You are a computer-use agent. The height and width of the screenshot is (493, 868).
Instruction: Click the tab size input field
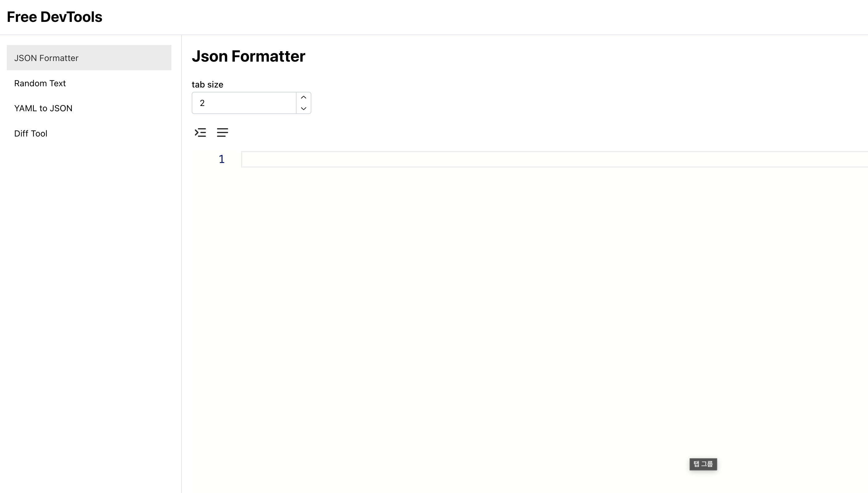(x=244, y=103)
